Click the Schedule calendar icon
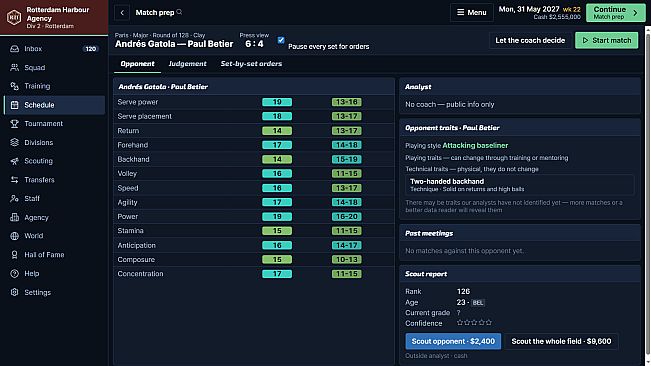 coord(15,105)
